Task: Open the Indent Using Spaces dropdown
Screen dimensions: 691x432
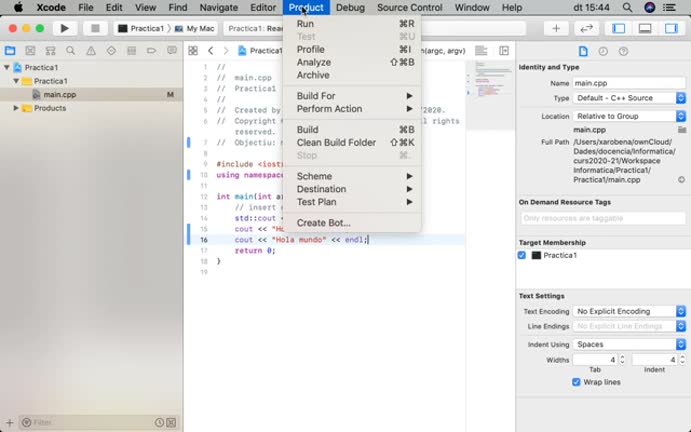Action: 629,344
